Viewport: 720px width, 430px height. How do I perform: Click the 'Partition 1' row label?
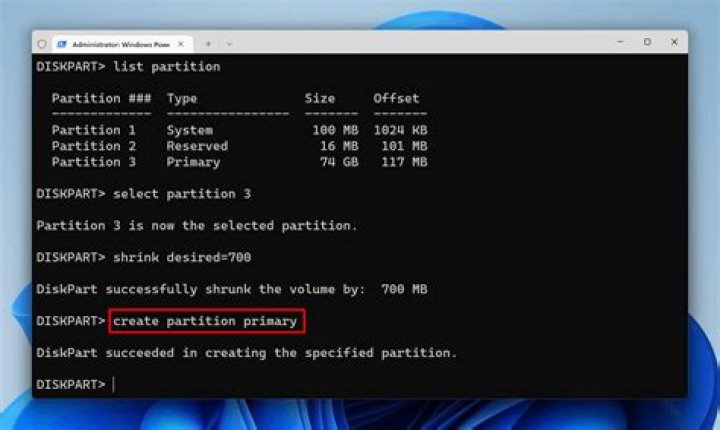tap(94, 130)
